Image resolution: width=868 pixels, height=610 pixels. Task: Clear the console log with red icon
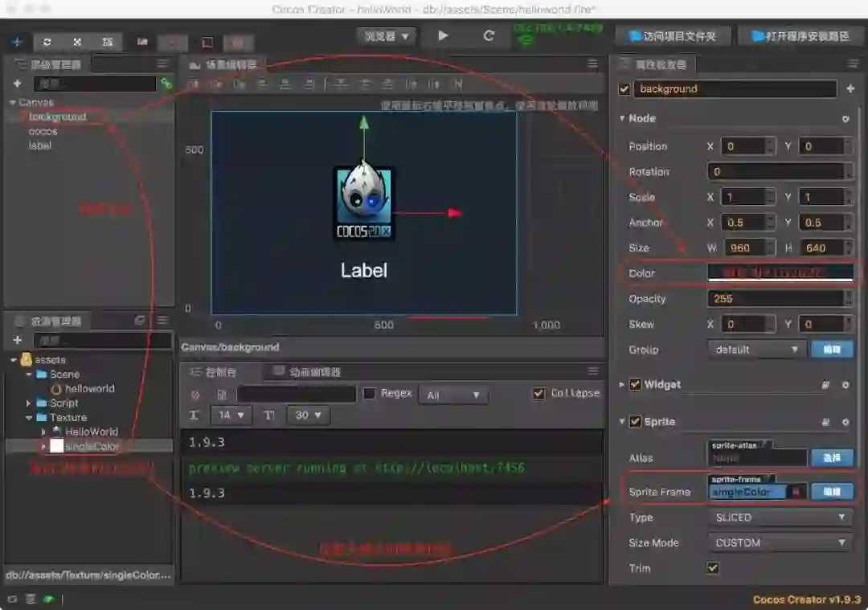[x=194, y=395]
